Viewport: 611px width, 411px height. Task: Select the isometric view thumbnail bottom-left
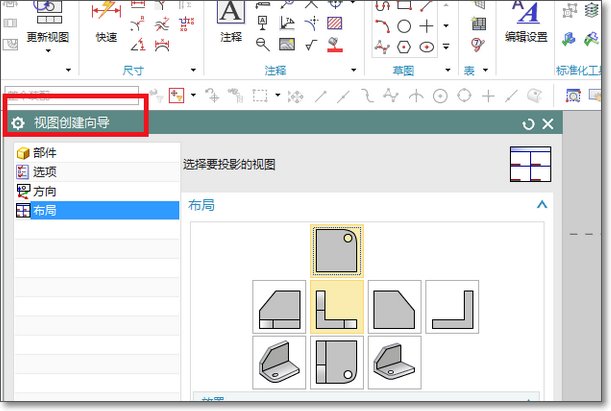(279, 363)
